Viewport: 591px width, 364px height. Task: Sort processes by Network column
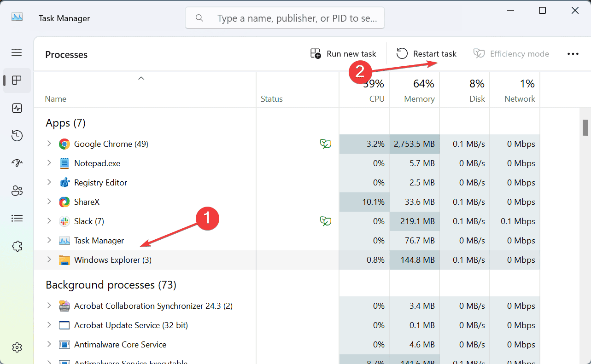click(x=515, y=90)
